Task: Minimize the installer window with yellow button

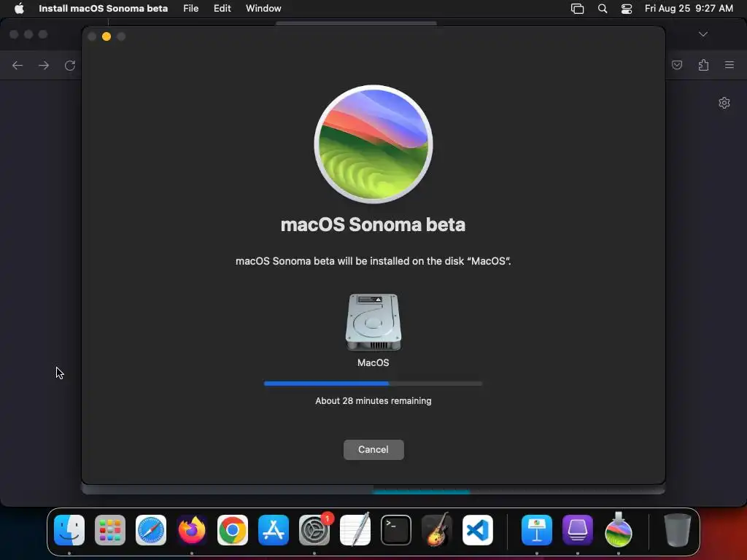Action: coord(107,36)
